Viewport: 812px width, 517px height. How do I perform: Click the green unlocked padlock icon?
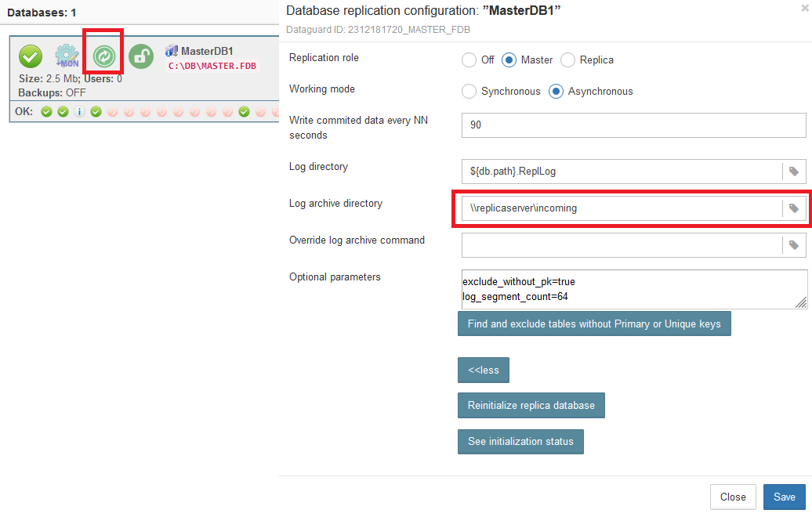[141, 56]
